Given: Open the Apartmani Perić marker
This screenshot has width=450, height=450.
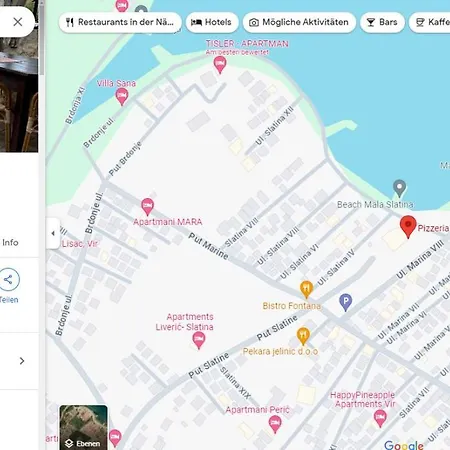Looking at the screenshot, I should pos(275,424).
